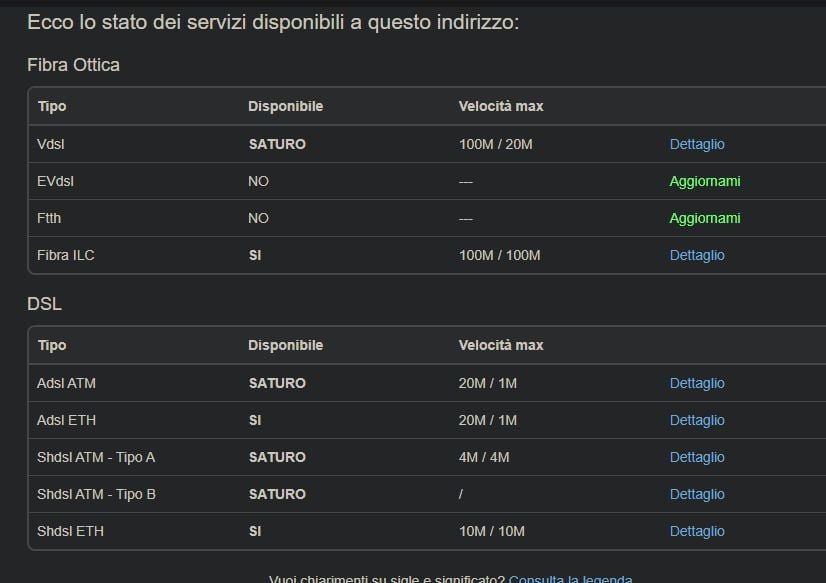Select the Adsl ETH type cell

pyautogui.click(x=66, y=420)
